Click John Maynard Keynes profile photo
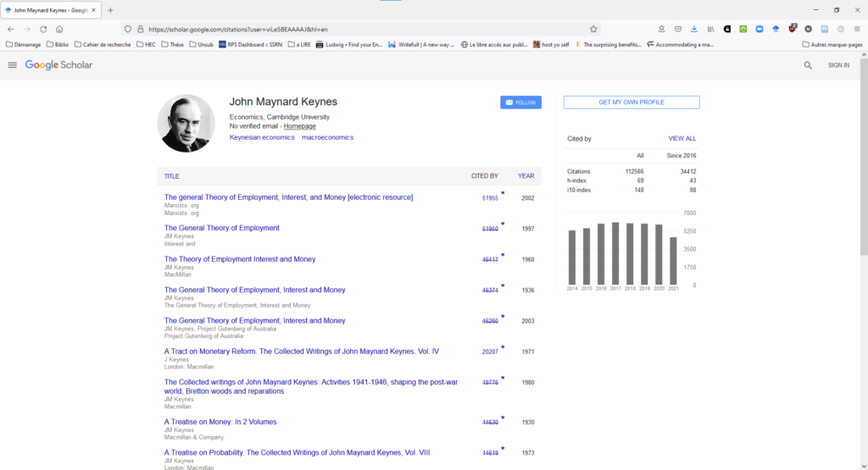This screenshot has width=868, height=470. (x=186, y=124)
